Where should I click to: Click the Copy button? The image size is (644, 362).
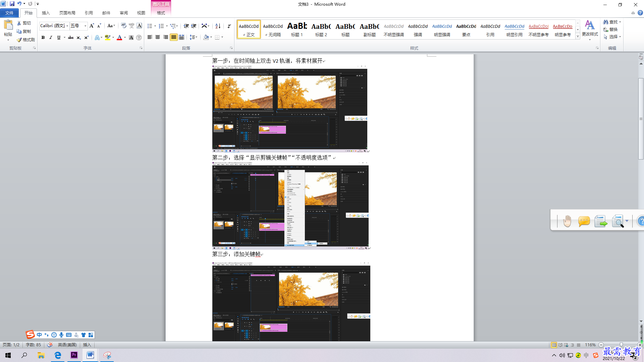point(24,32)
